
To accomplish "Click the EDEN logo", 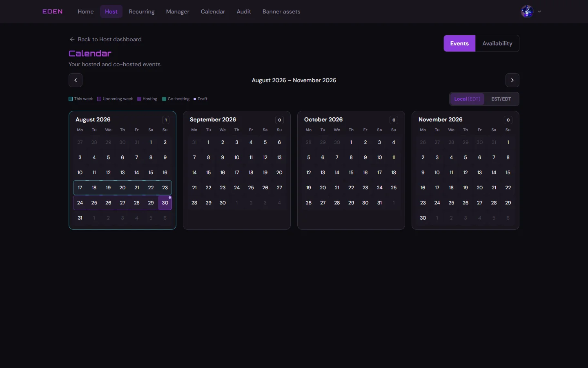I will [53, 11].
